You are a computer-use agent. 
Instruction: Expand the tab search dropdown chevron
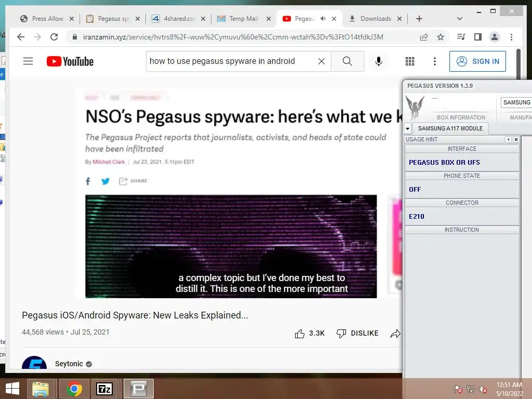pos(460,19)
